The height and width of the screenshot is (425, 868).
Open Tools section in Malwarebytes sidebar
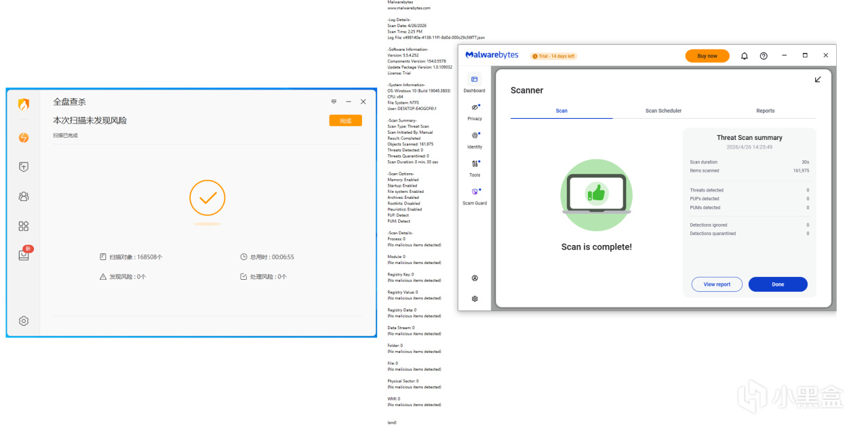[474, 168]
